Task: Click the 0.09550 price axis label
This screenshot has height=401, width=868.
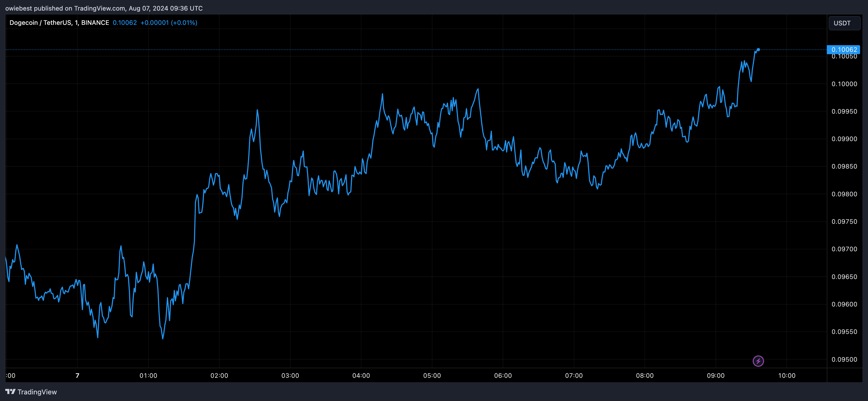Action: [844, 332]
